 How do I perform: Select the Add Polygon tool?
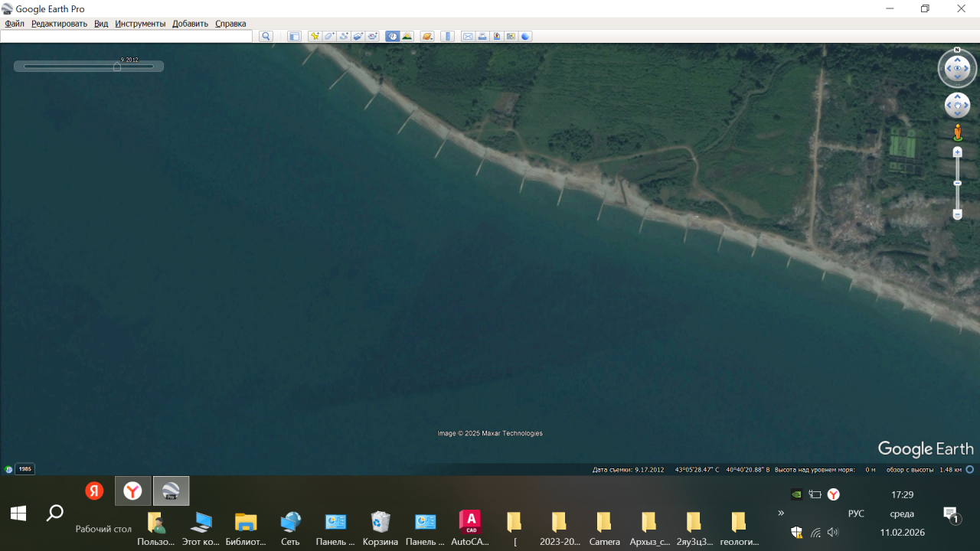pyautogui.click(x=328, y=37)
